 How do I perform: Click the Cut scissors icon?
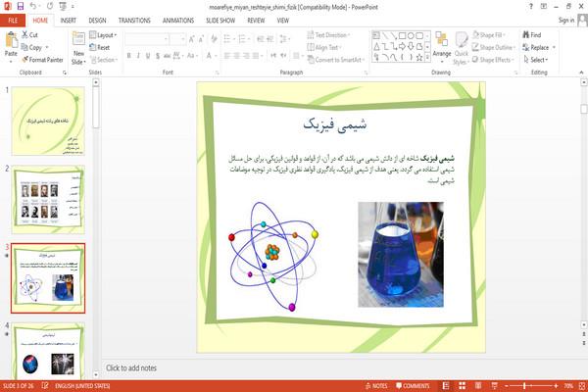24,35
